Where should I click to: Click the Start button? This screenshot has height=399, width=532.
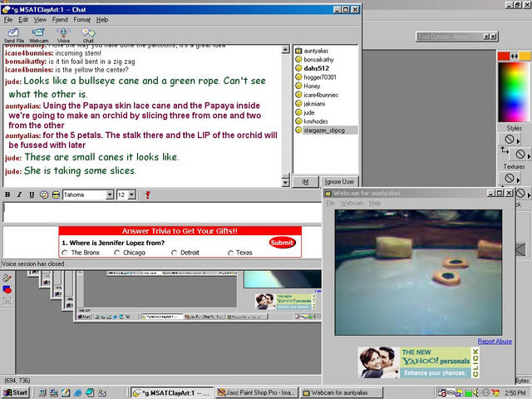pos(16,392)
